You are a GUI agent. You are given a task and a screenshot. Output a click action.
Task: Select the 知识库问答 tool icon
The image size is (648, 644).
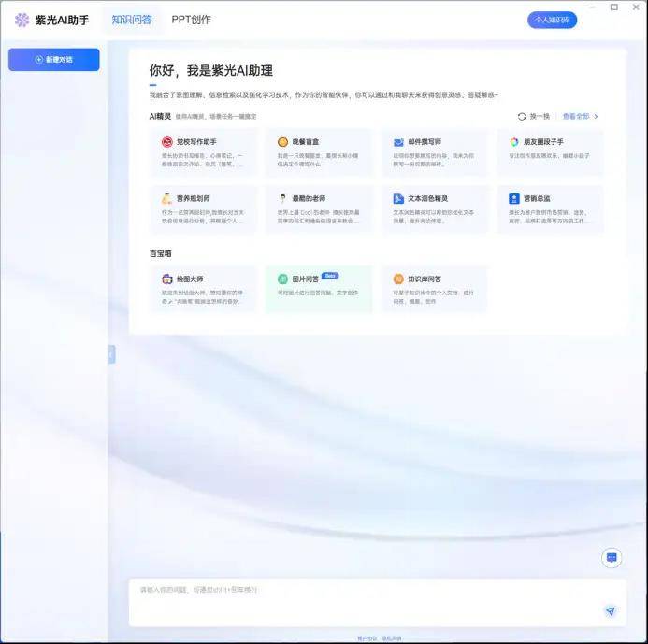tap(398, 279)
